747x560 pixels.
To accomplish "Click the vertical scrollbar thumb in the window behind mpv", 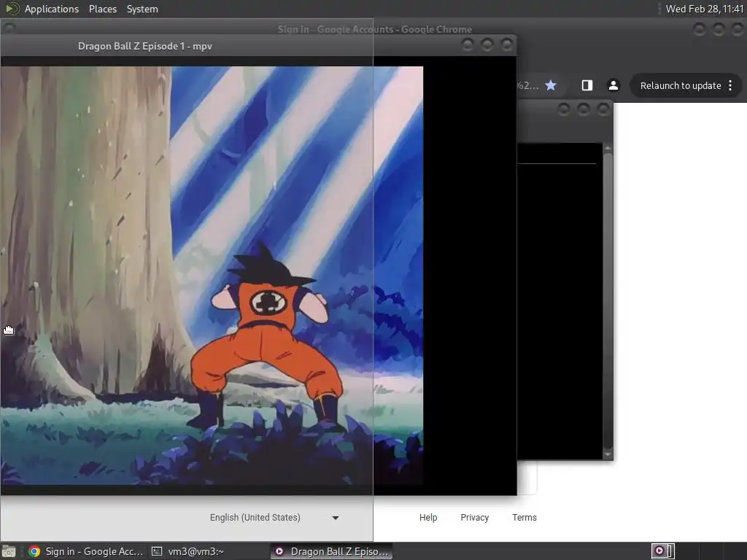I will tap(608, 301).
